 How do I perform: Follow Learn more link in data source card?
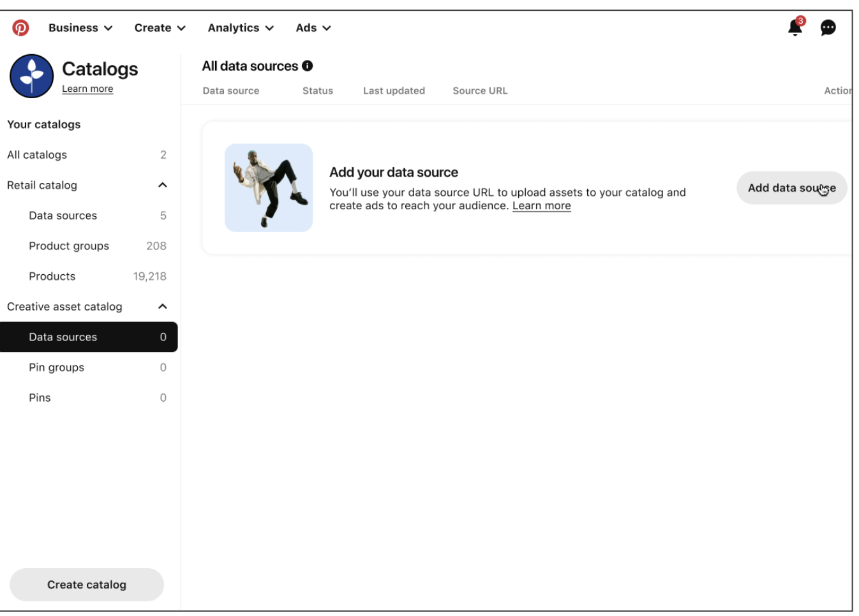tap(542, 205)
